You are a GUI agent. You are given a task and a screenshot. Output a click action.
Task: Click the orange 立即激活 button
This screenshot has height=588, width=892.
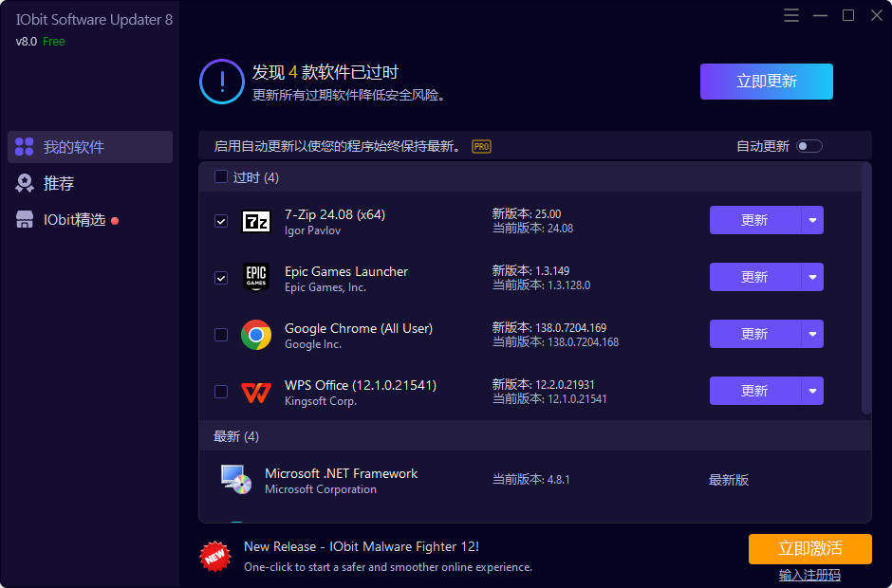point(810,549)
